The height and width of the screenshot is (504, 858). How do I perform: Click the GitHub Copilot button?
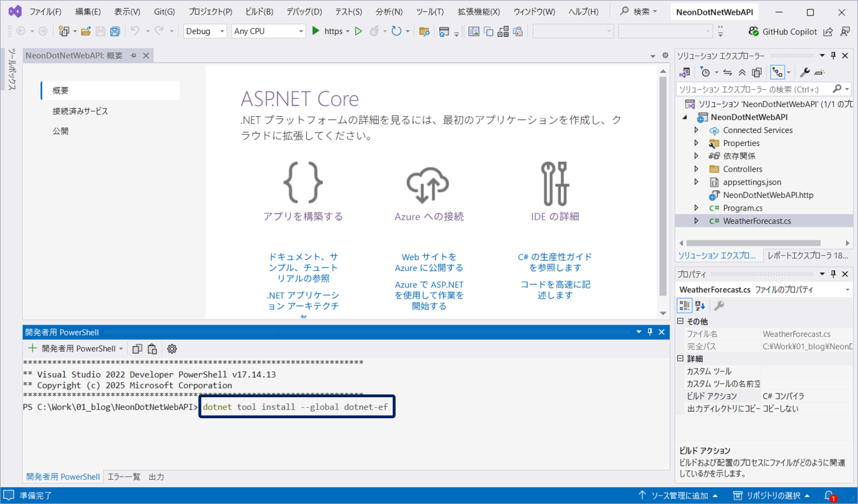click(x=782, y=31)
